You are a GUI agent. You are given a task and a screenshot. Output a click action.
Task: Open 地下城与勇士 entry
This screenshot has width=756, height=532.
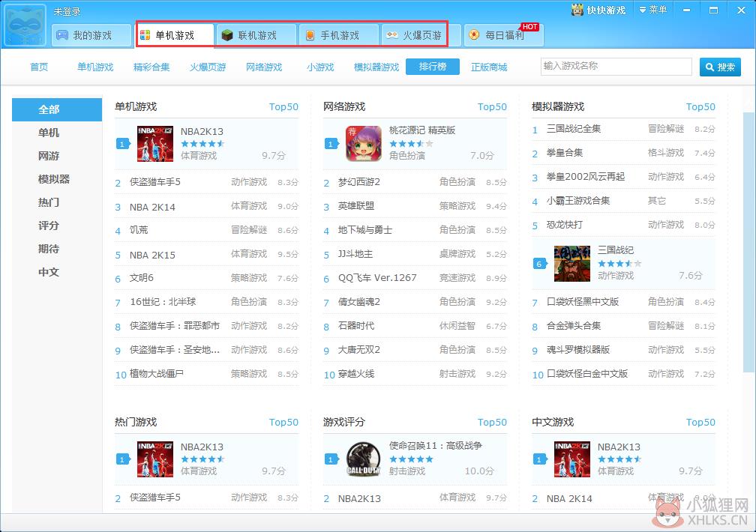click(365, 230)
